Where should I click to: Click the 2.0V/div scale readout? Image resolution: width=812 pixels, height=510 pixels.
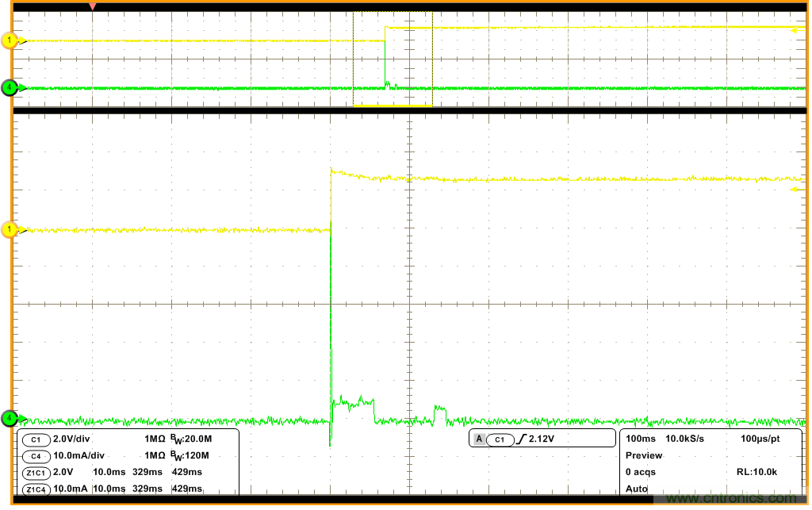[x=71, y=439]
